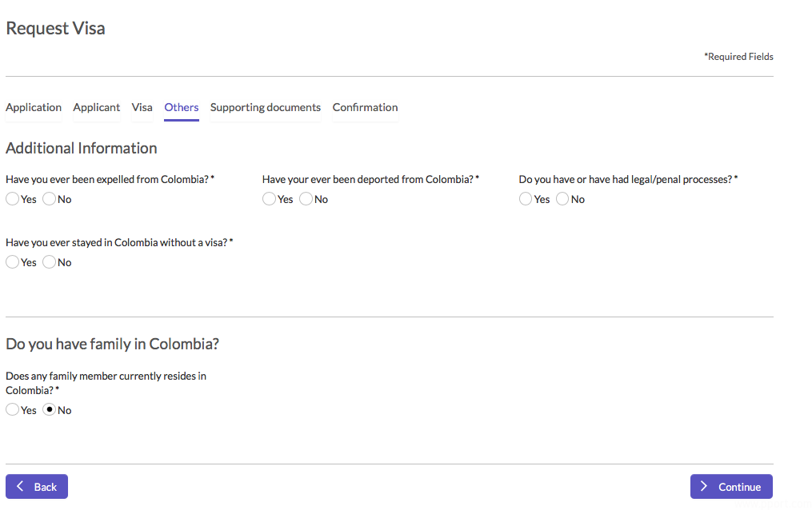The image size is (812, 510).
Task: Mark Yes for legal/penal processes
Action: tap(526, 199)
